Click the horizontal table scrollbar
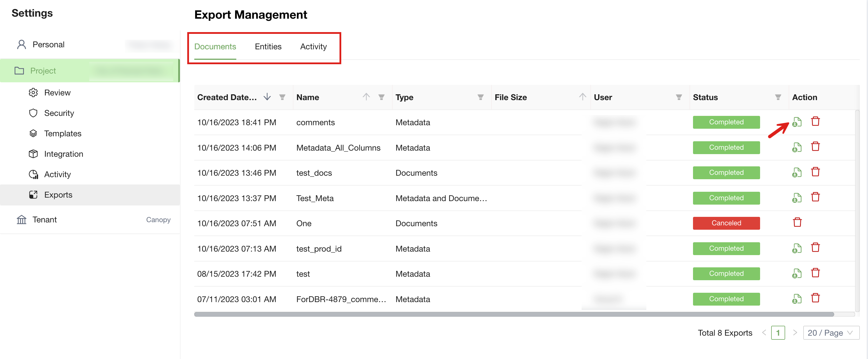868x359 pixels. tap(514, 314)
